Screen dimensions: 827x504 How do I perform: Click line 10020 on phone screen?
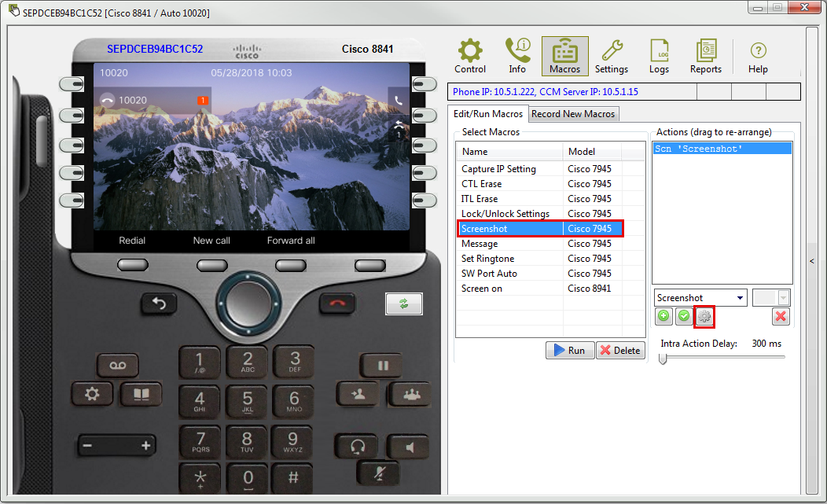coord(153,101)
